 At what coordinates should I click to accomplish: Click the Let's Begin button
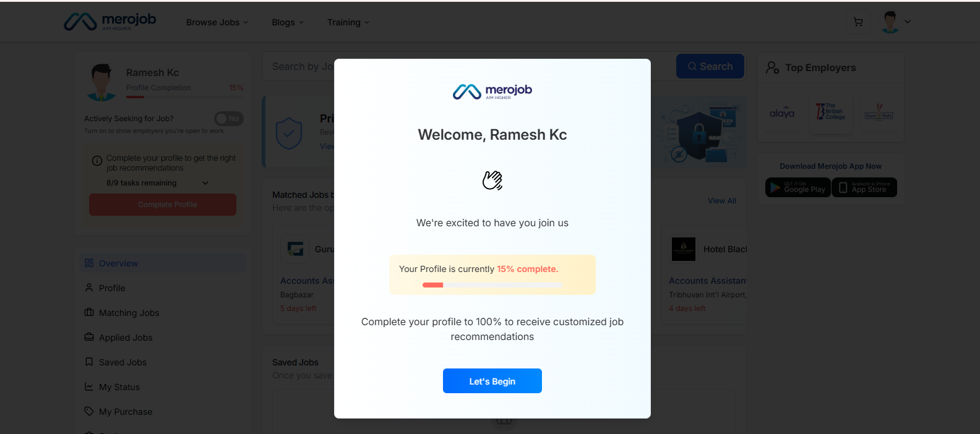pos(492,381)
